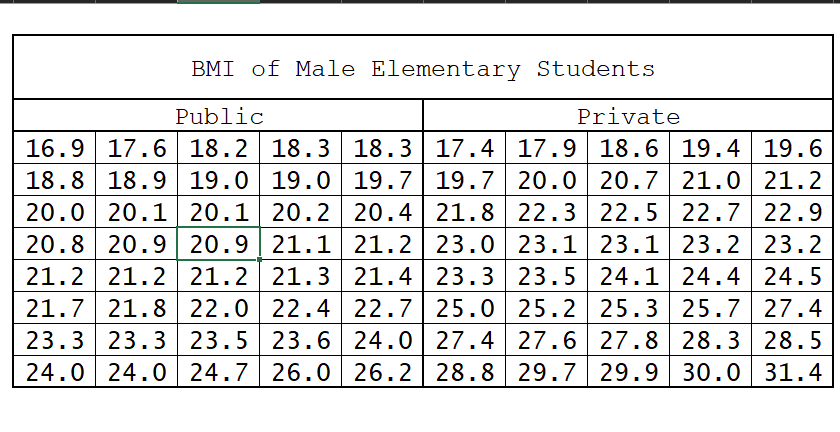The width and height of the screenshot is (840, 432).
Task: Select the cell with value 17.6
Action: 136,150
